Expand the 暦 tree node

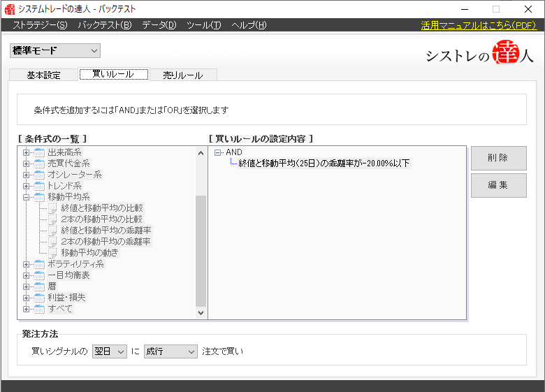[x=26, y=286]
